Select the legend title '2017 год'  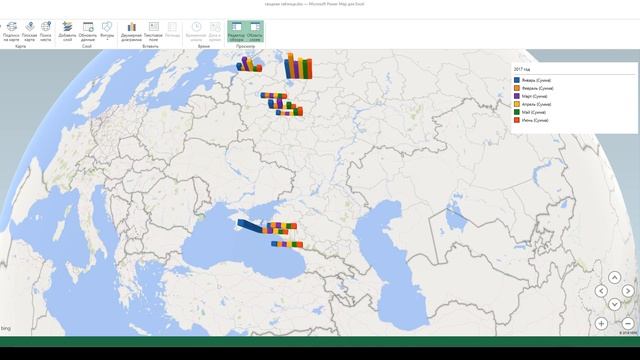coord(522,69)
